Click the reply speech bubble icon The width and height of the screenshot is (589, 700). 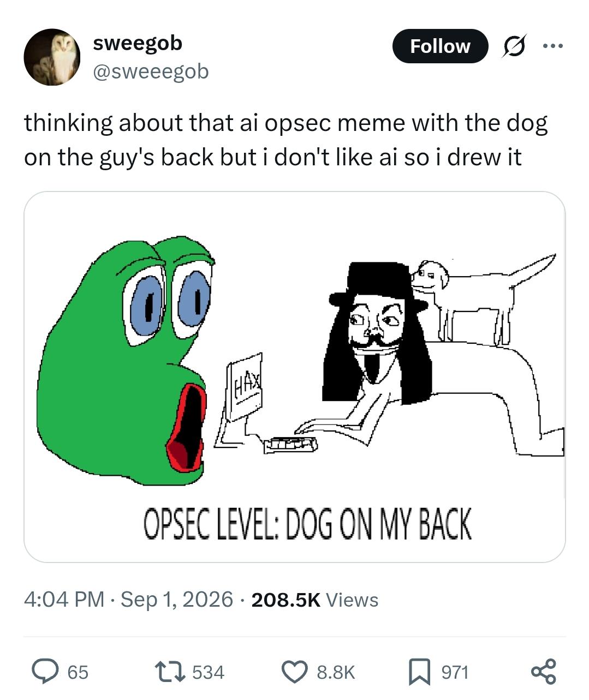coord(44,672)
